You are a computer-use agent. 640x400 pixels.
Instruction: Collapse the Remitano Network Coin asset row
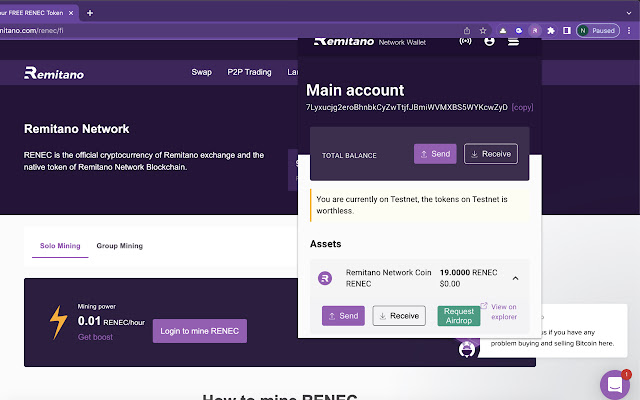pyautogui.click(x=516, y=278)
